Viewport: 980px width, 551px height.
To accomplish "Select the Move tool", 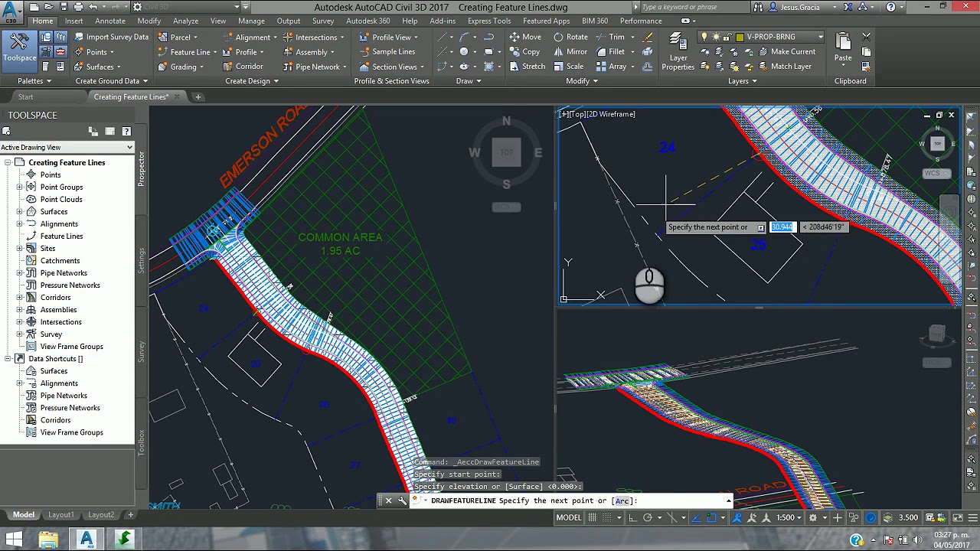I will point(525,37).
